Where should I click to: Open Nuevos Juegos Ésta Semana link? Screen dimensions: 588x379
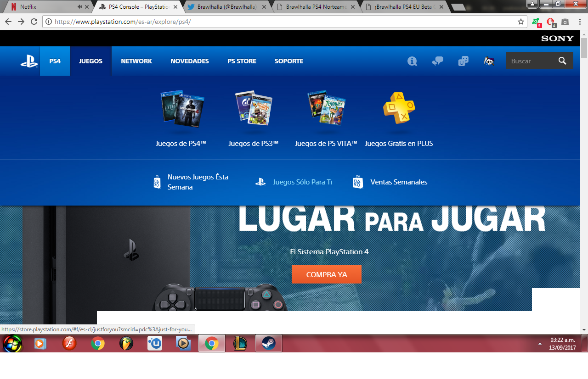(x=198, y=182)
